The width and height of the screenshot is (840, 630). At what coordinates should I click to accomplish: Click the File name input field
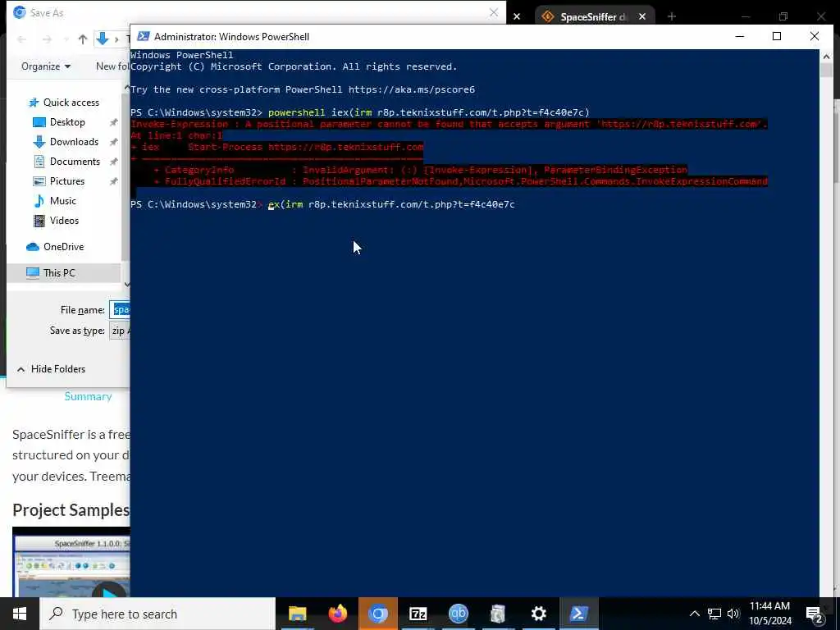[x=120, y=309]
